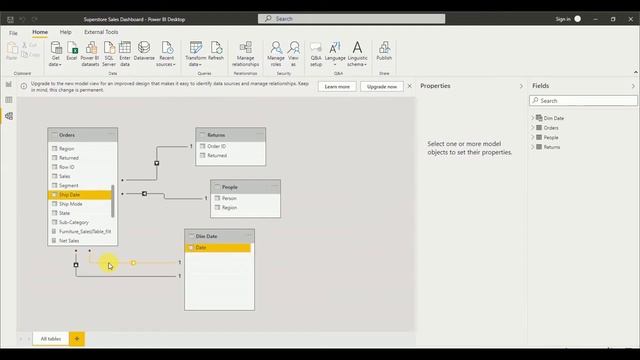Viewport: 640px width, 360px height.
Task: Select the External Tools tab
Action: 101,32
